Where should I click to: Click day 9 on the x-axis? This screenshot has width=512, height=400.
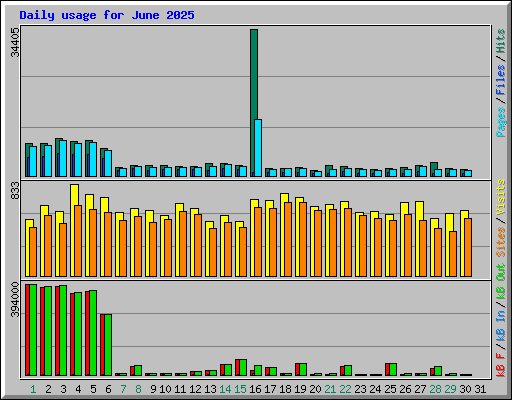[153, 389]
